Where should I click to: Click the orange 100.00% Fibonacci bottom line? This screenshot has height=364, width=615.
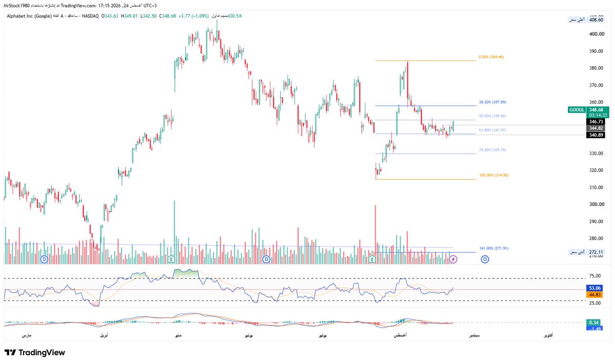point(425,179)
